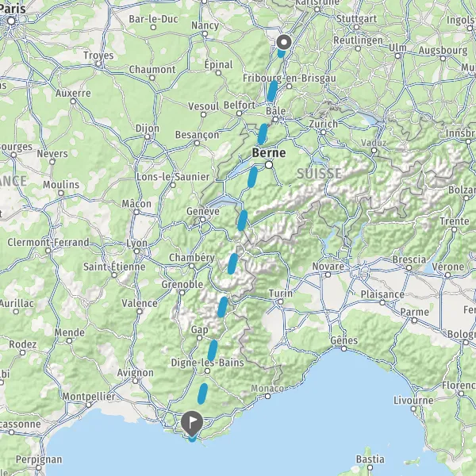Click the Bastia label on Corsica
Image resolution: width=476 pixels, height=476 pixels.
pos(370,459)
